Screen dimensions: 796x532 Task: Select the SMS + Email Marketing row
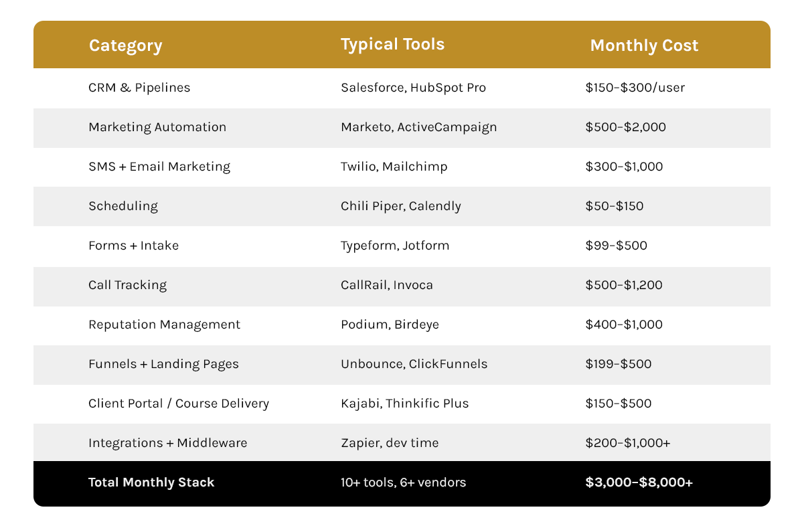click(402, 167)
